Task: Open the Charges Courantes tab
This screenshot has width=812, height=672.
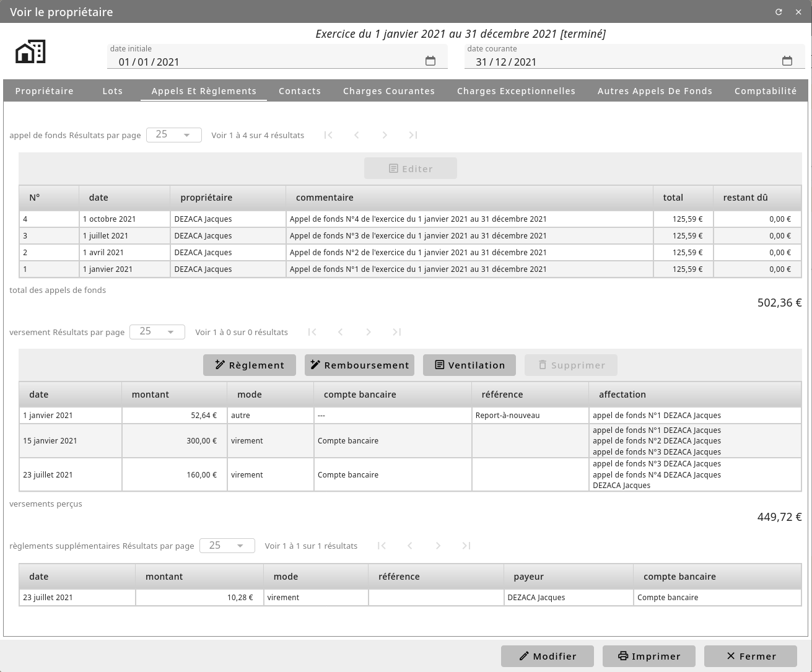Action: [389, 91]
